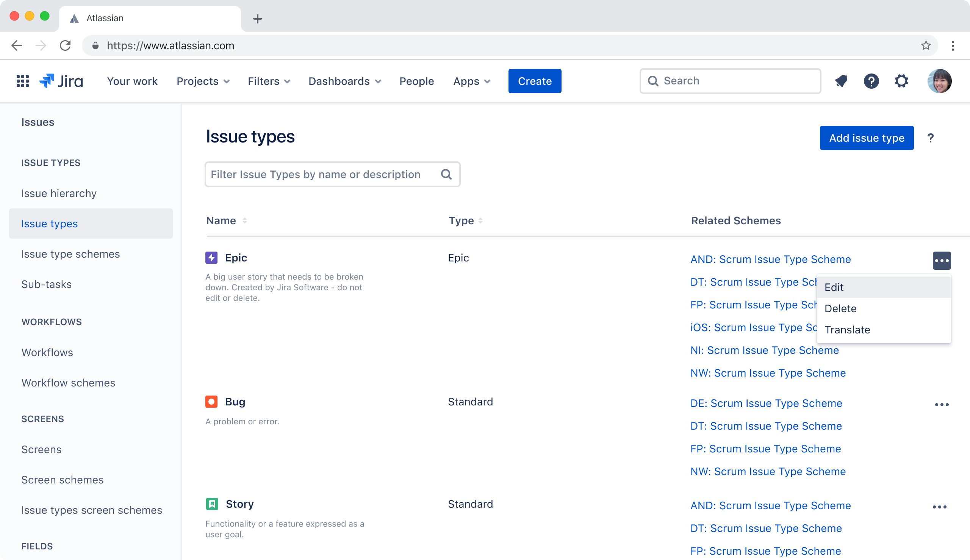Click the Add issue type button
The image size is (970, 560).
[x=866, y=138]
